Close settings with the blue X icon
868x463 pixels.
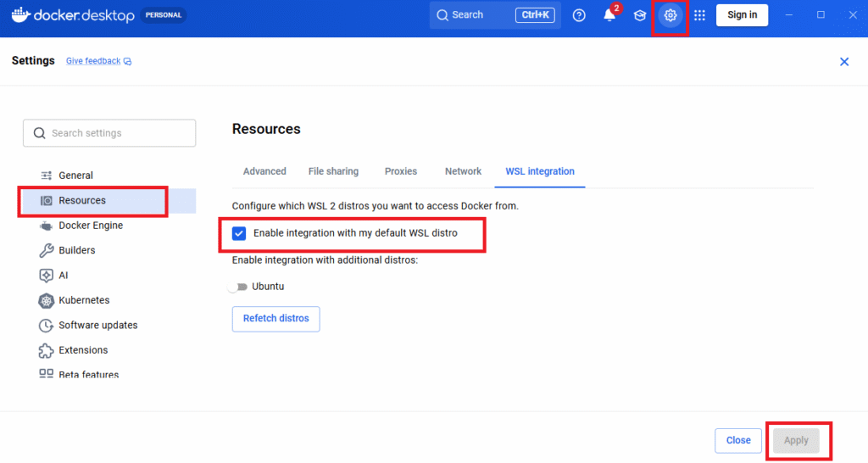tap(843, 62)
